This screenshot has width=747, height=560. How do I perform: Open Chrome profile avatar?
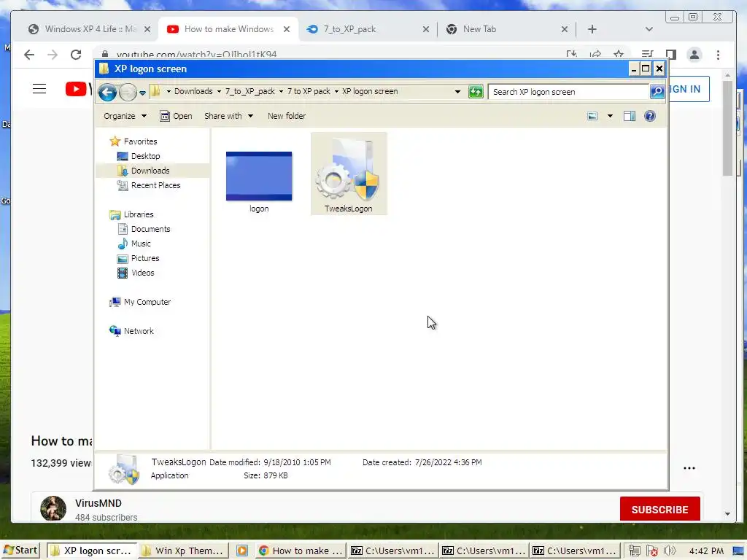click(694, 55)
